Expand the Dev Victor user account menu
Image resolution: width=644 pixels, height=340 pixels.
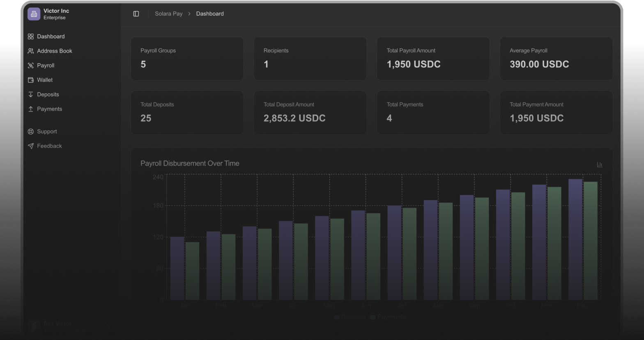[x=68, y=326]
